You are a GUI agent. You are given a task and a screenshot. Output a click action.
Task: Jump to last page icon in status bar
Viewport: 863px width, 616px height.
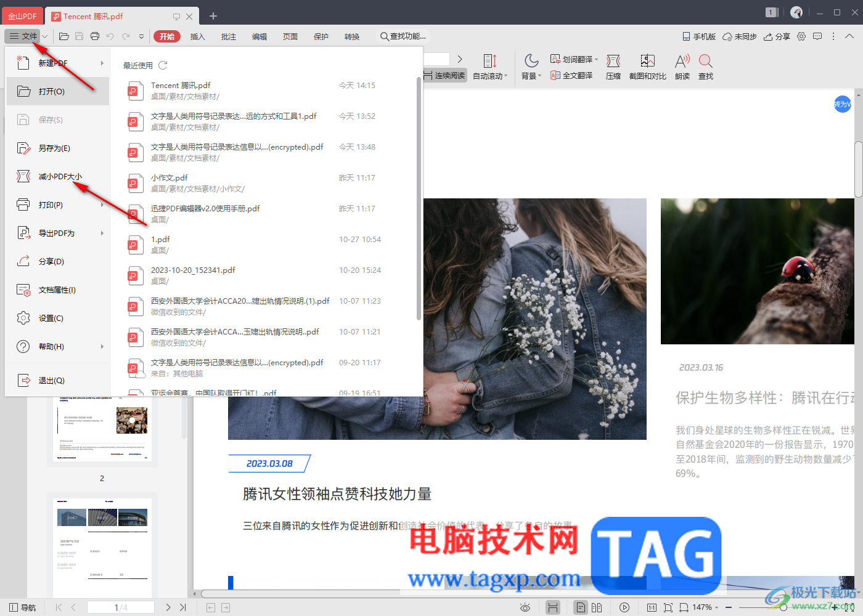click(182, 607)
